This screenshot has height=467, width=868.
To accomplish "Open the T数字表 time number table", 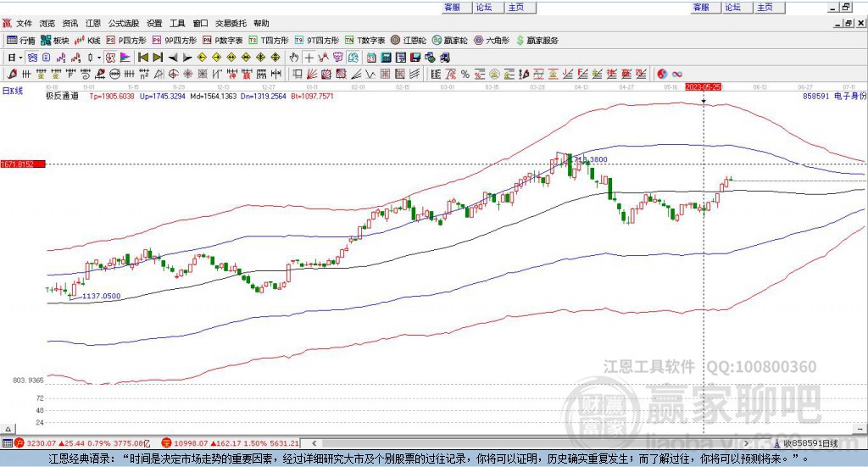I will (x=364, y=41).
